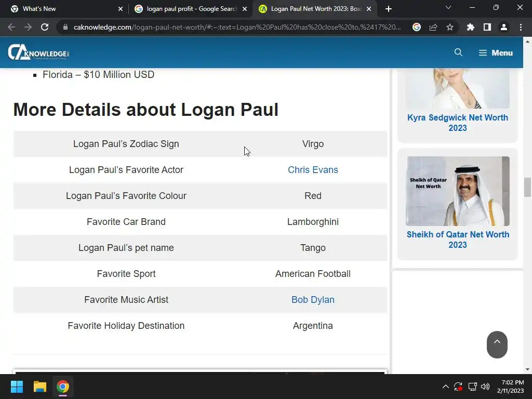The width and height of the screenshot is (532, 399).
Task: Click the Kyra Sedgwick thumbnail image
Action: click(458, 88)
